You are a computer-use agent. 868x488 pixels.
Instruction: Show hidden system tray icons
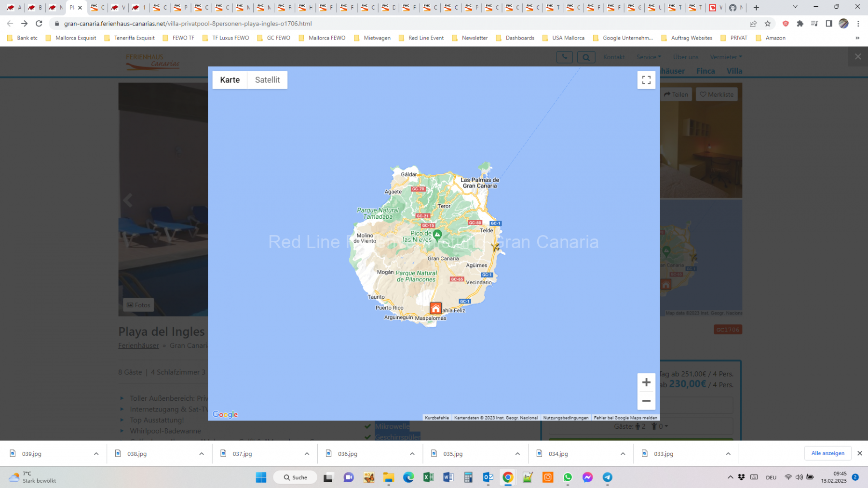click(730, 477)
